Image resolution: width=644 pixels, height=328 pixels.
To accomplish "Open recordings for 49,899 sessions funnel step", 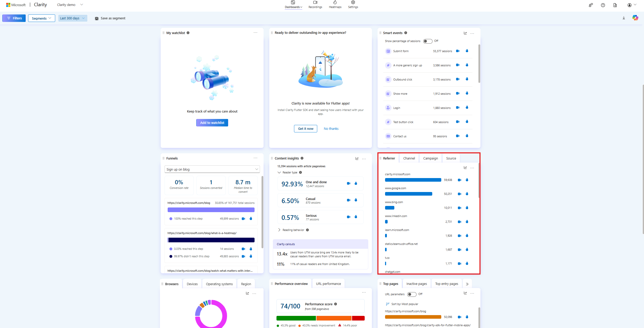I will coord(243,219).
